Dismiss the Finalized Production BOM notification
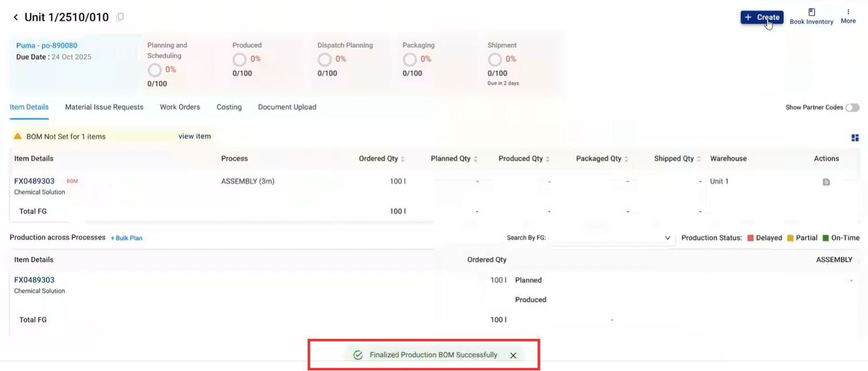Image resolution: width=868 pixels, height=371 pixels. pos(513,356)
